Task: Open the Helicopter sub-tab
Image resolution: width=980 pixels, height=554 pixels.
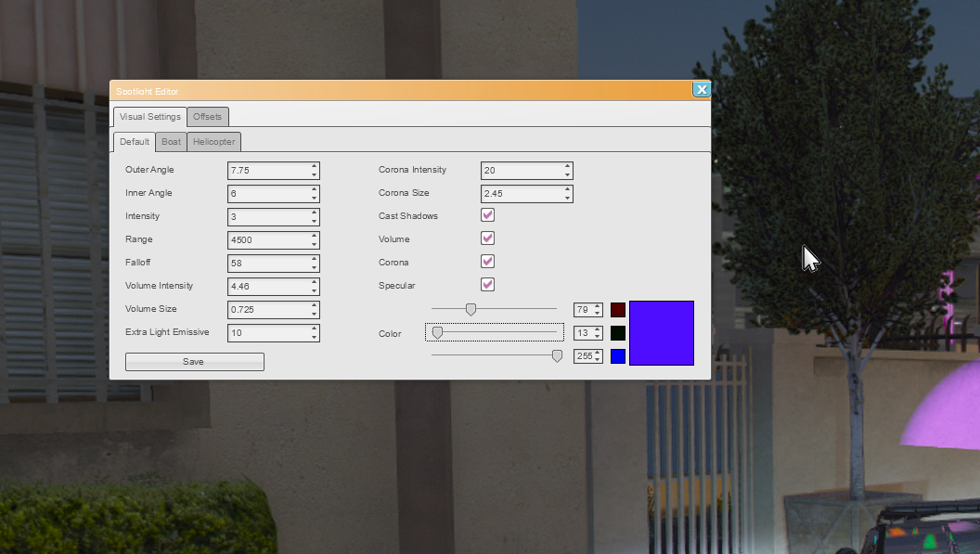Action: pos(213,142)
